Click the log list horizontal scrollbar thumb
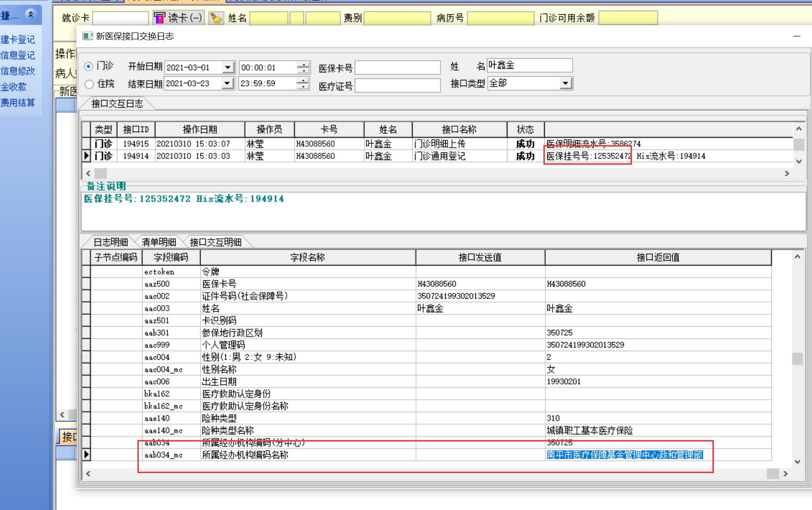This screenshot has width=812, height=510. 100,173
